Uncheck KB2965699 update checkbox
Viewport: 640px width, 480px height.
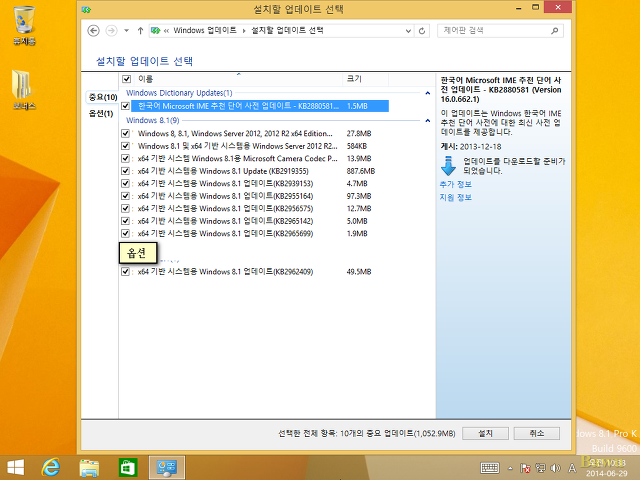pyautogui.click(x=125, y=234)
